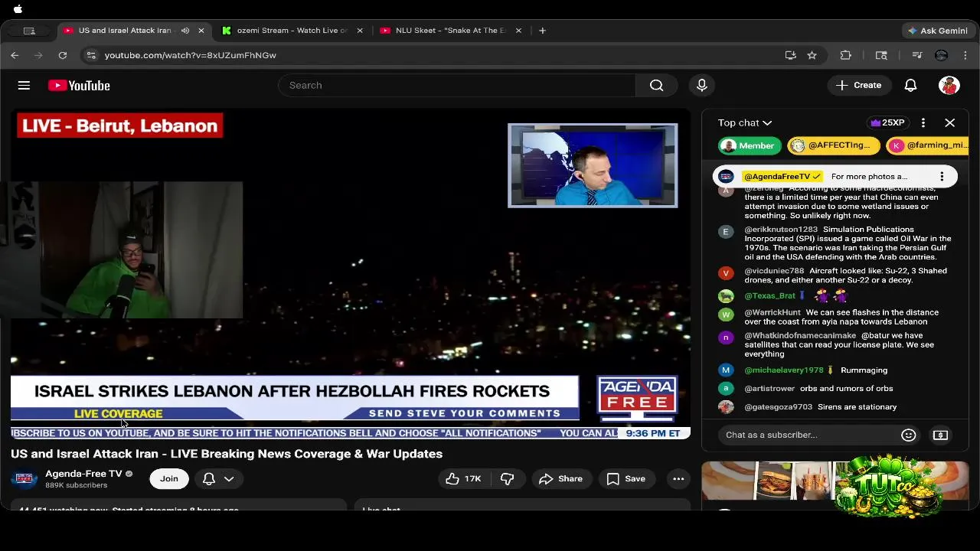Screen dimensions: 980x551
Task: Reload the current page
Action: point(63,55)
